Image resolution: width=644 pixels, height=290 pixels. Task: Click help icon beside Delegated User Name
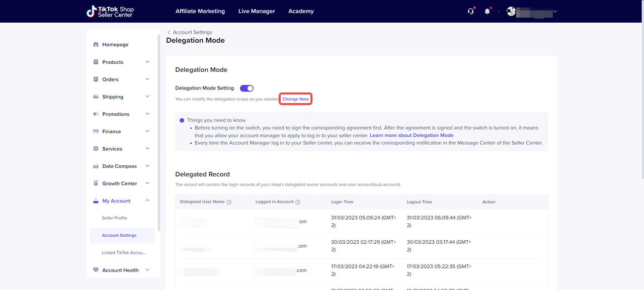(x=229, y=202)
